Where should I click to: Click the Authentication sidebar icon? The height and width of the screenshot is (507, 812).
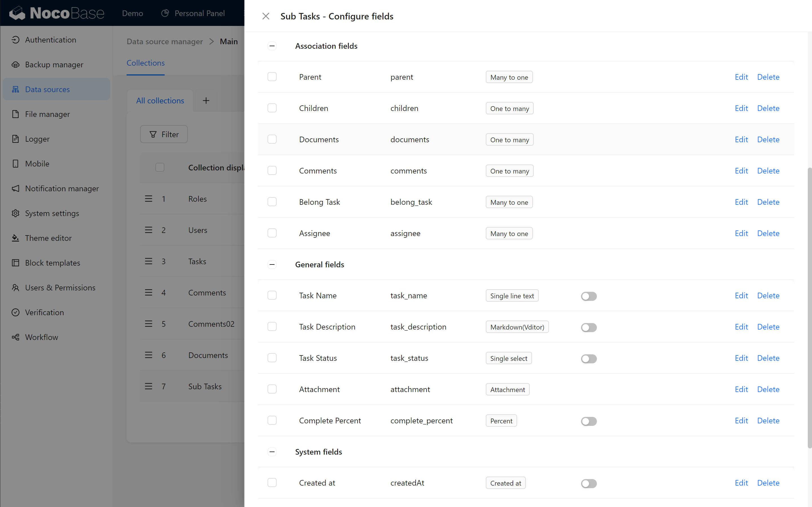click(16, 40)
